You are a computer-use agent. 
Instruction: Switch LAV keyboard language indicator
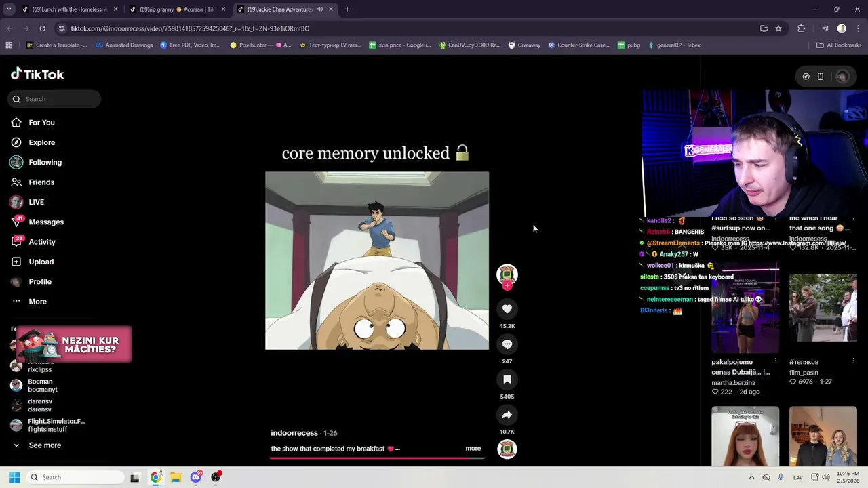pos(798,477)
